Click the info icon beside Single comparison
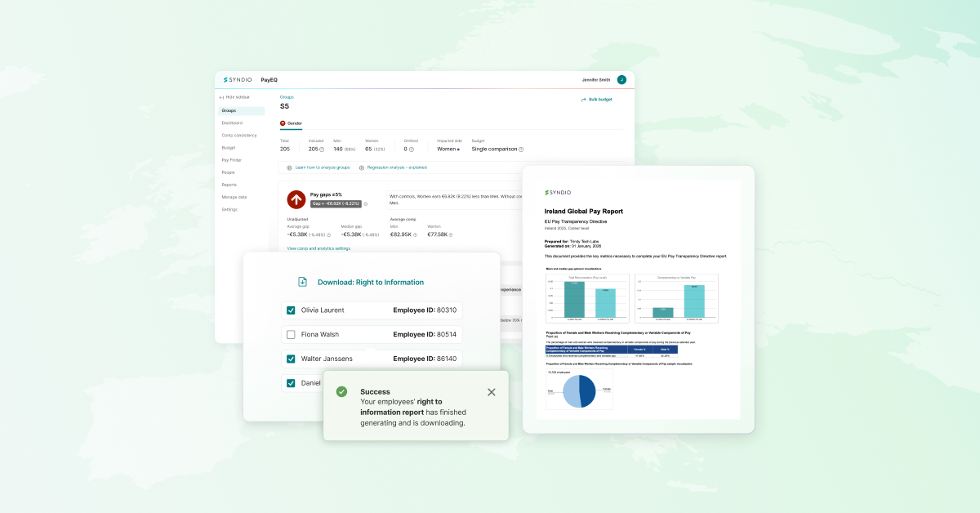The width and height of the screenshot is (980, 513). pos(521,149)
